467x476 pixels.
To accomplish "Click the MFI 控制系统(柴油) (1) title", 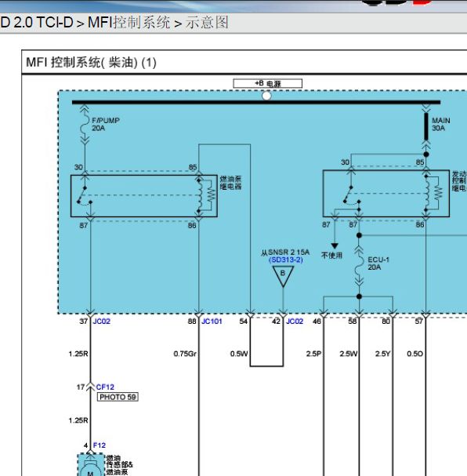I will (91, 63).
